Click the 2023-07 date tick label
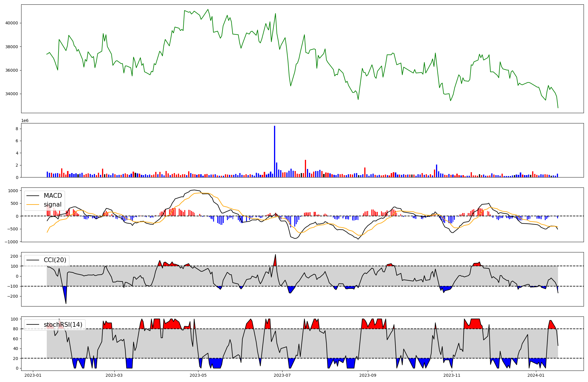This screenshot has width=588, height=382. pos(282,375)
